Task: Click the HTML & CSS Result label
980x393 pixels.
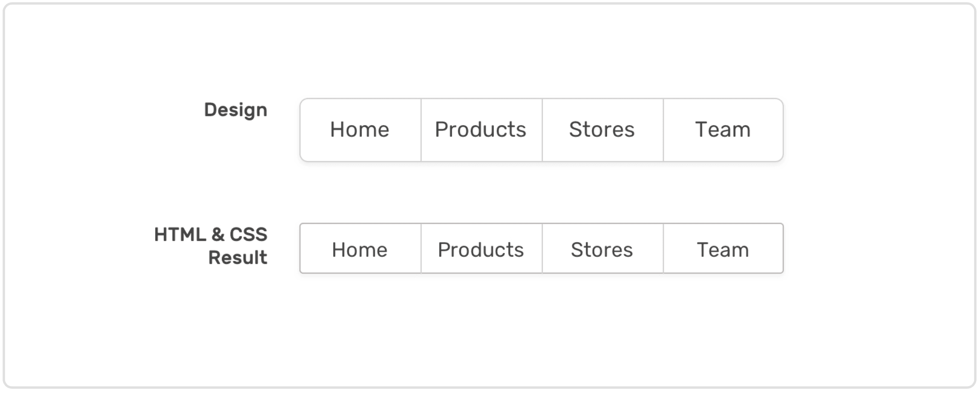Action: [x=211, y=246]
